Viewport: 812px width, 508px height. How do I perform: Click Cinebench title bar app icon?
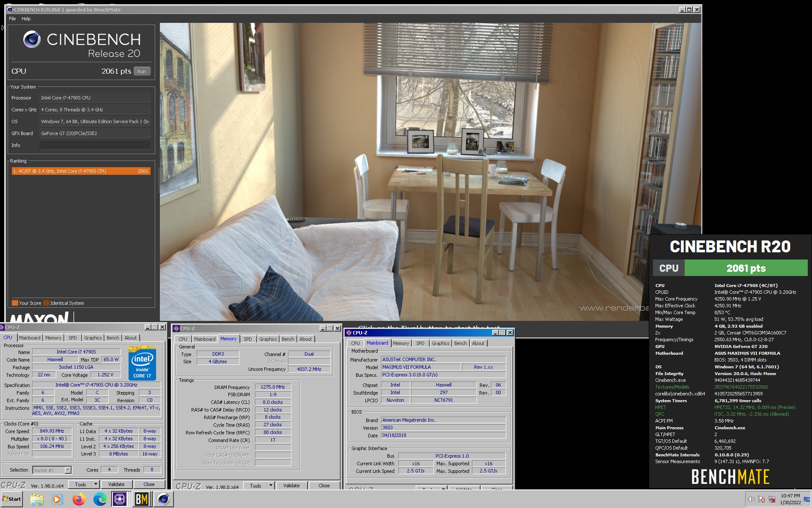10,9
